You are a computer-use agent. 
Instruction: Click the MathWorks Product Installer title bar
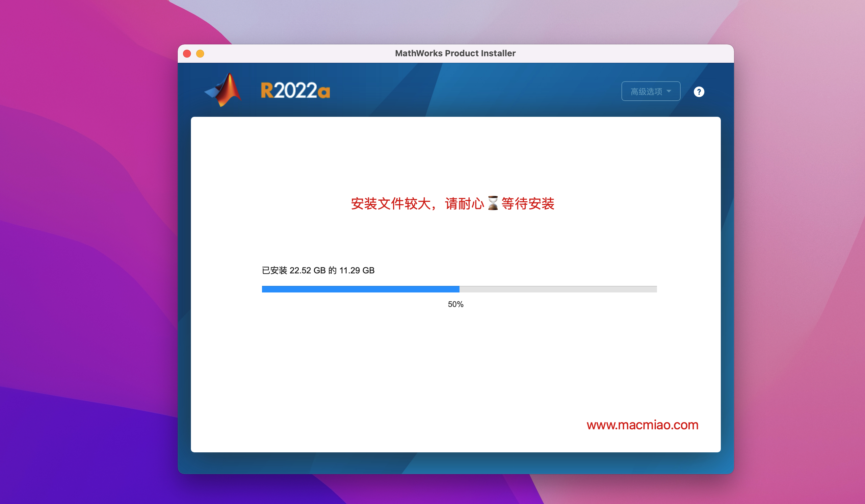click(455, 53)
